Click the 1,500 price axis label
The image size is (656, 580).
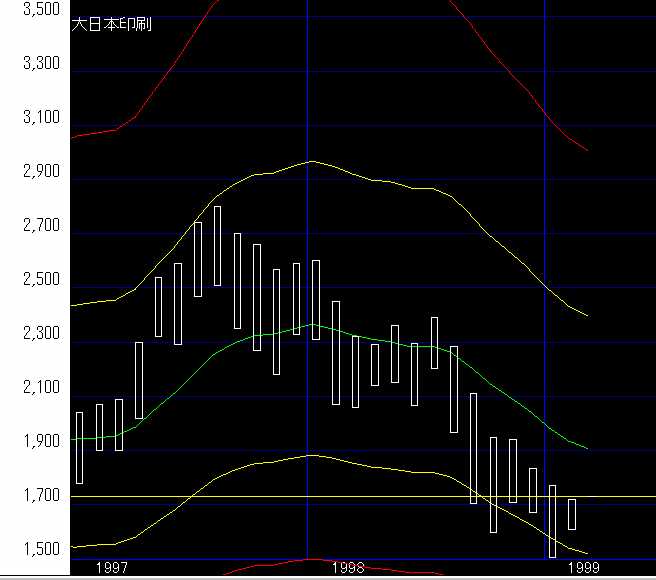coord(41,549)
